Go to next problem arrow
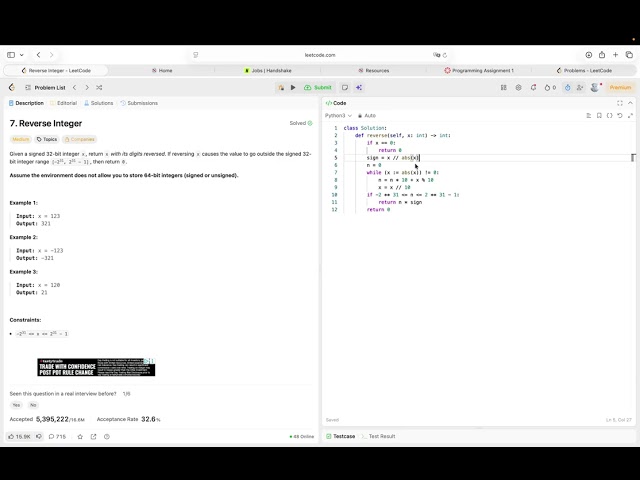The image size is (640, 480). pos(87,87)
